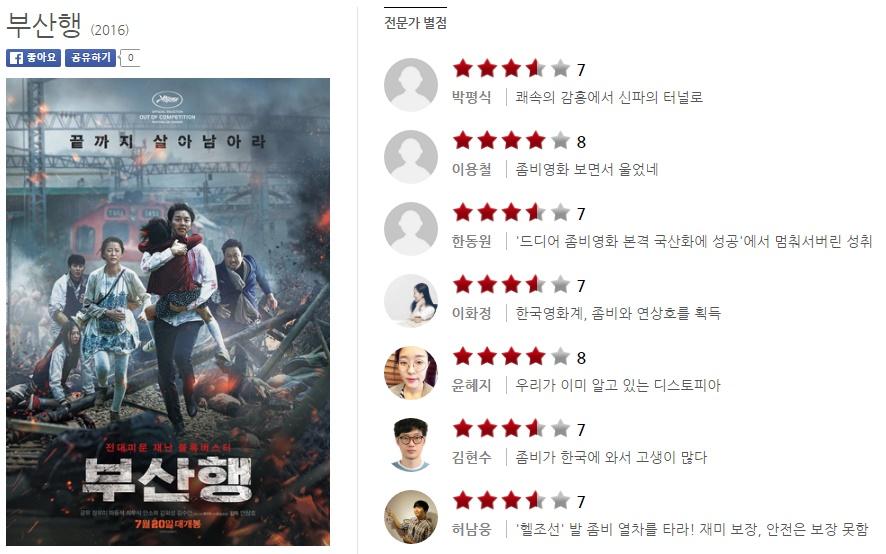
Task: Select the 전문가 별점 tab
Action: [x=415, y=23]
